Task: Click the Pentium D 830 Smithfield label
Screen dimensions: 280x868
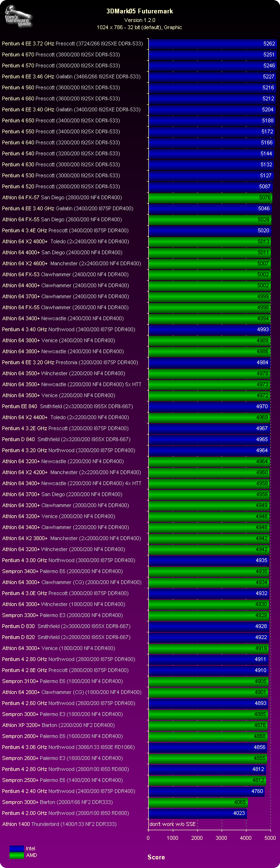Action: [x=66, y=626]
